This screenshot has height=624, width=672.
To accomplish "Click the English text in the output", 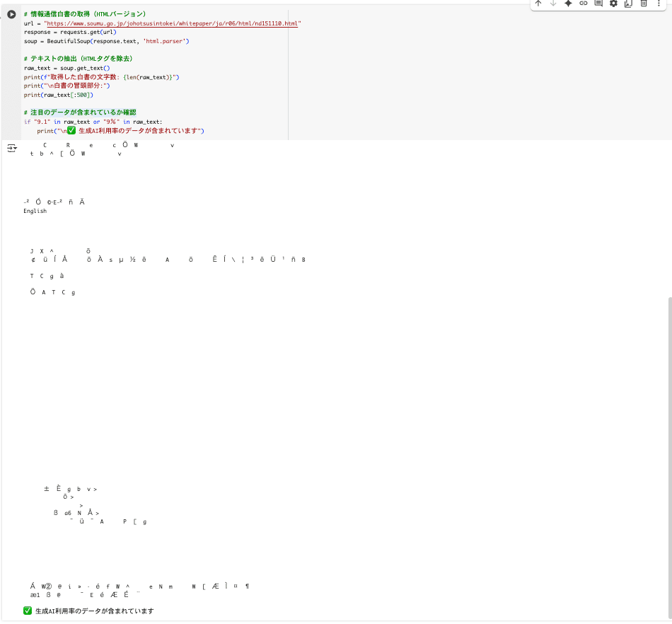I will click(x=35, y=211).
